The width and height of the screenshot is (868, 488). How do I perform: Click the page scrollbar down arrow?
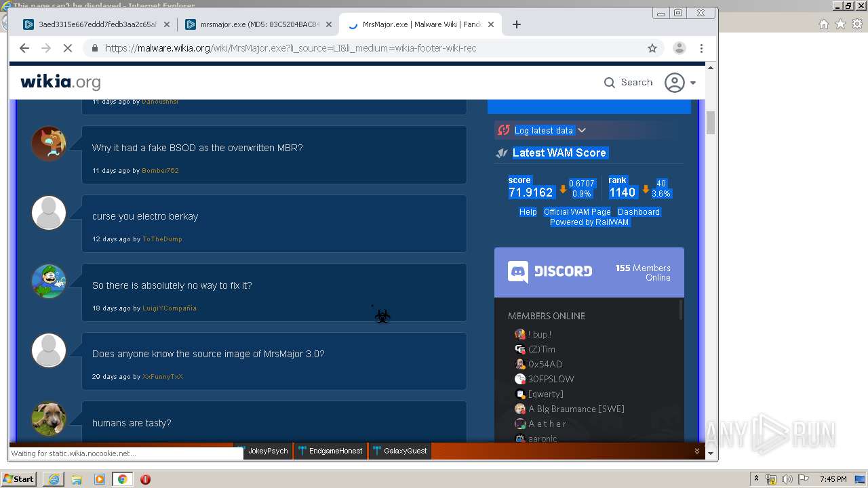click(711, 453)
